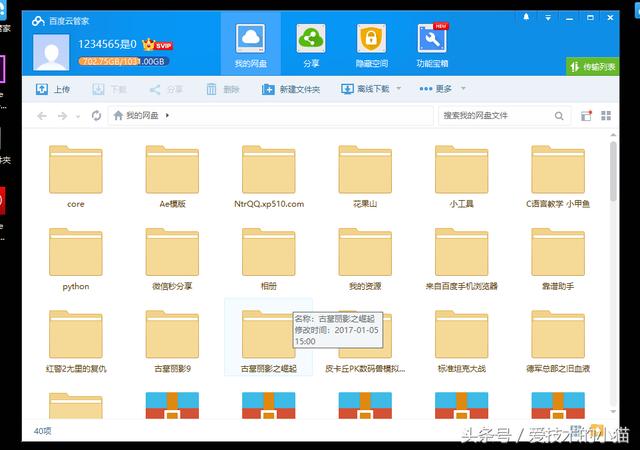Select the 我的资源 folder
This screenshot has width=640, height=450.
tap(365, 259)
